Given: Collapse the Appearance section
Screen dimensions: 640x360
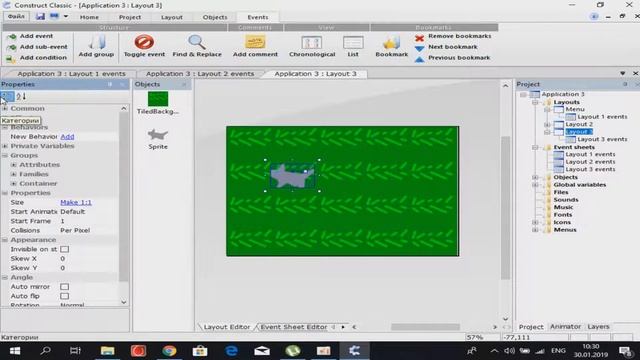Looking at the screenshot, I should coord(5,240).
